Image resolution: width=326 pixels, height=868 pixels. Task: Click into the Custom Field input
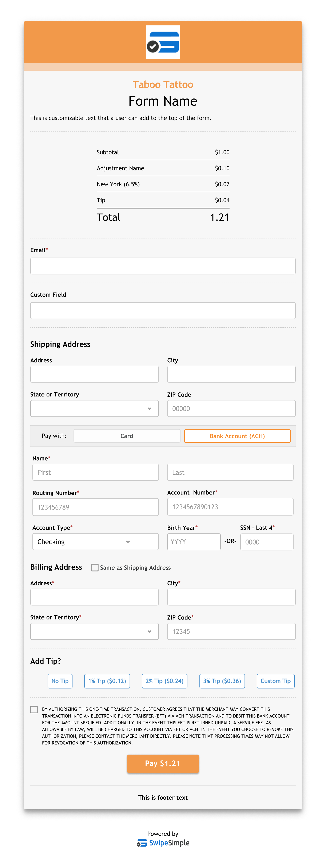[163, 311]
